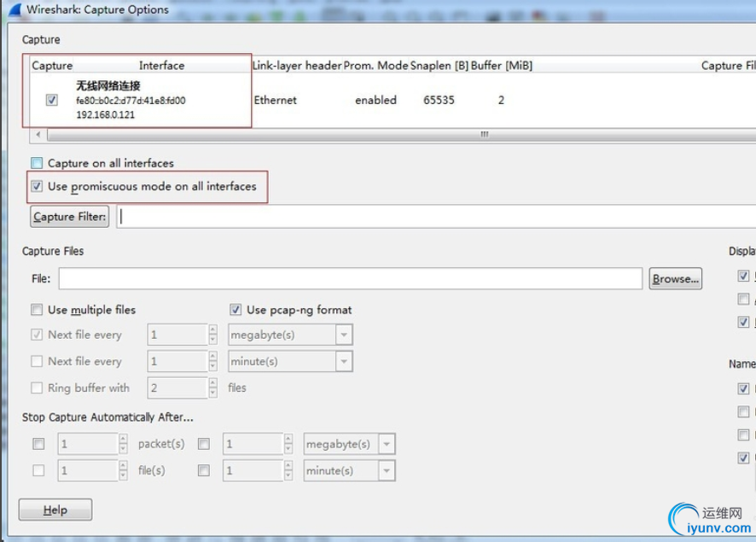Click the Help button
This screenshot has height=542, width=756.
(55, 510)
